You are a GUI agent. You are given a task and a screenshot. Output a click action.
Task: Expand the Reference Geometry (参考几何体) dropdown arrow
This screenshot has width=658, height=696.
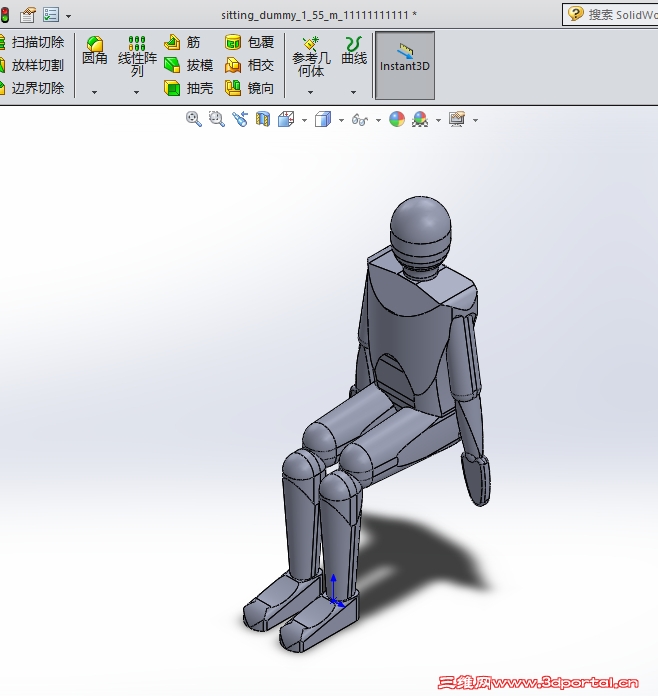311,92
